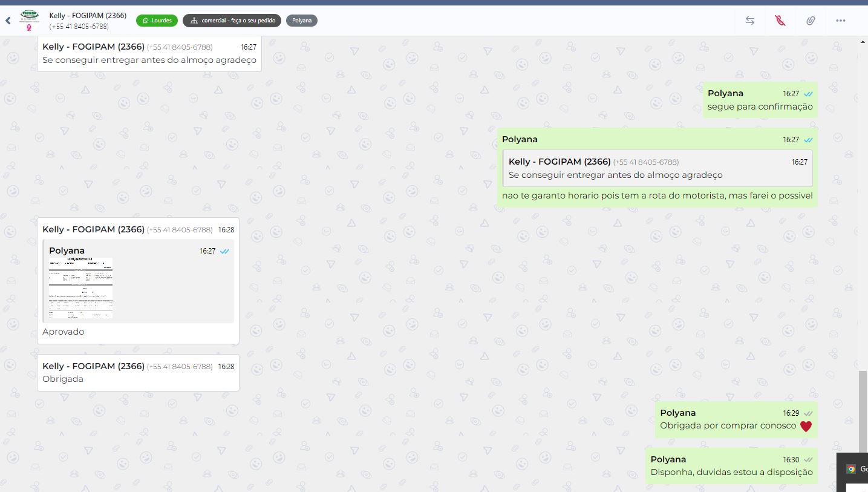Click the green Lourdes WhatsApp tag
This screenshot has width=868, height=492.
[157, 21]
